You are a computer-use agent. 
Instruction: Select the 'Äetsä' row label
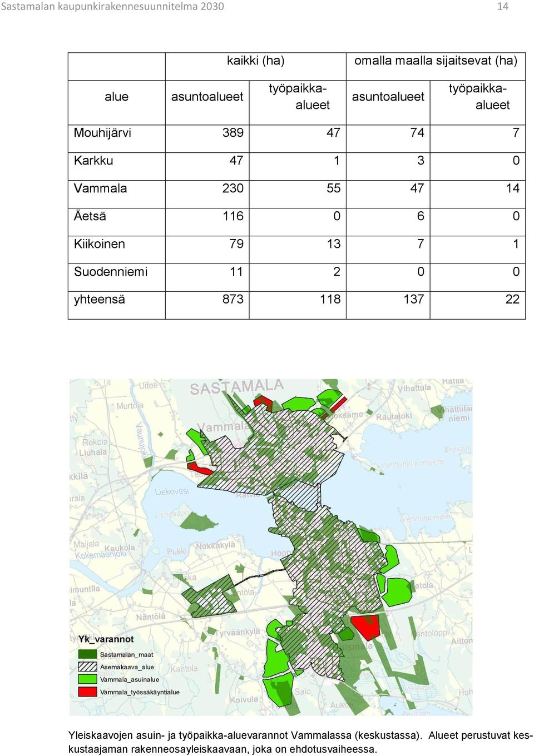point(90,216)
